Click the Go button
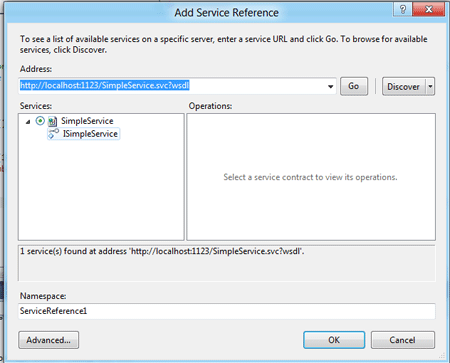Viewport: 450px width, 363px height. tap(354, 86)
